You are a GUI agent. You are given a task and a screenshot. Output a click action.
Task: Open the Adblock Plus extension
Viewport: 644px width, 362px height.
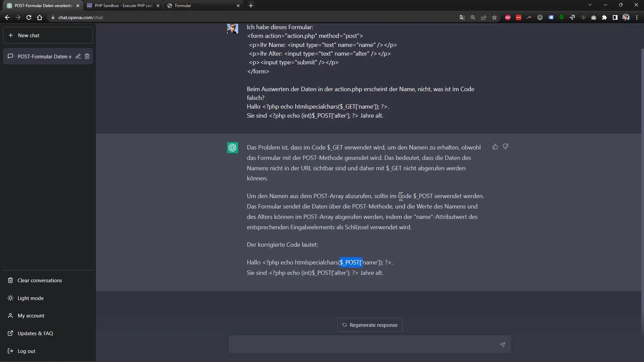pos(508,17)
